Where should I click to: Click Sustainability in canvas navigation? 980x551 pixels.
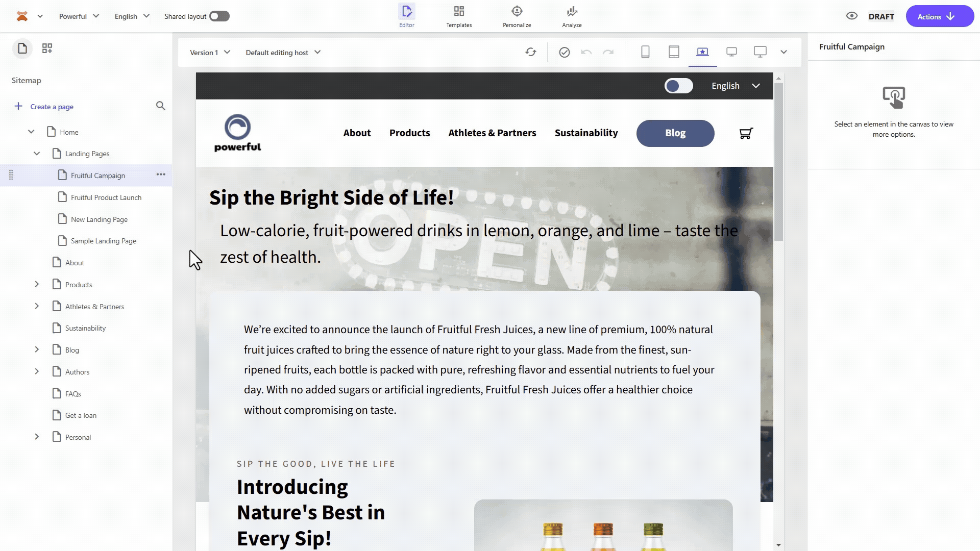(x=586, y=133)
